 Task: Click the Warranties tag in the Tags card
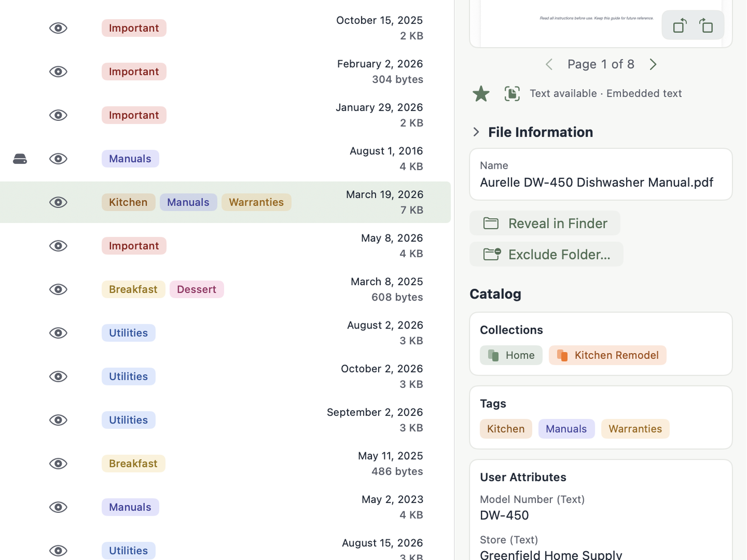(x=635, y=429)
